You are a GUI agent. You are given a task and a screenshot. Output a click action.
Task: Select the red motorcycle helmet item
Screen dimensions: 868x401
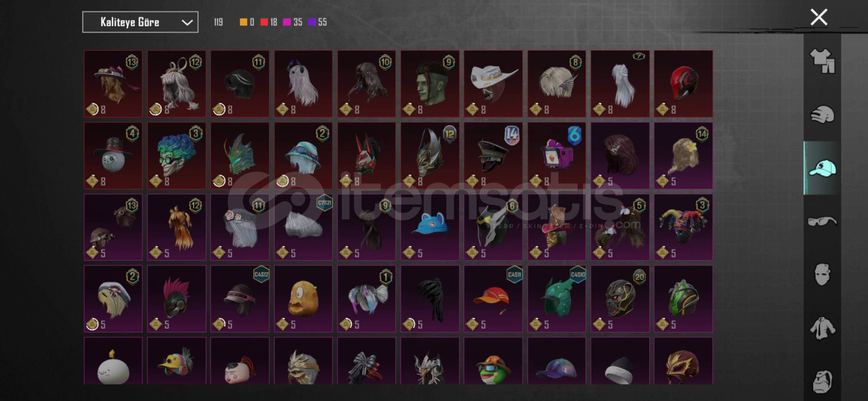tap(683, 84)
